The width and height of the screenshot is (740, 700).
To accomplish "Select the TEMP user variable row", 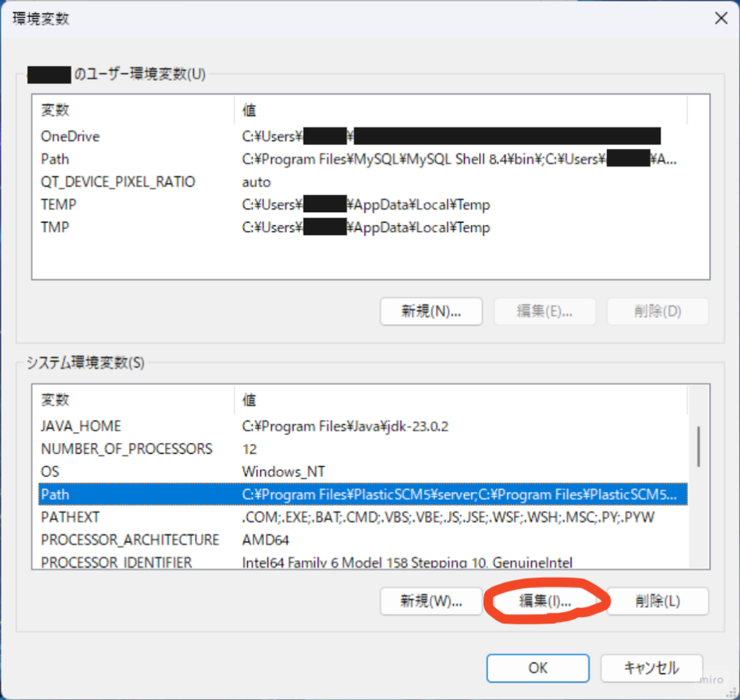I will click(x=59, y=204).
